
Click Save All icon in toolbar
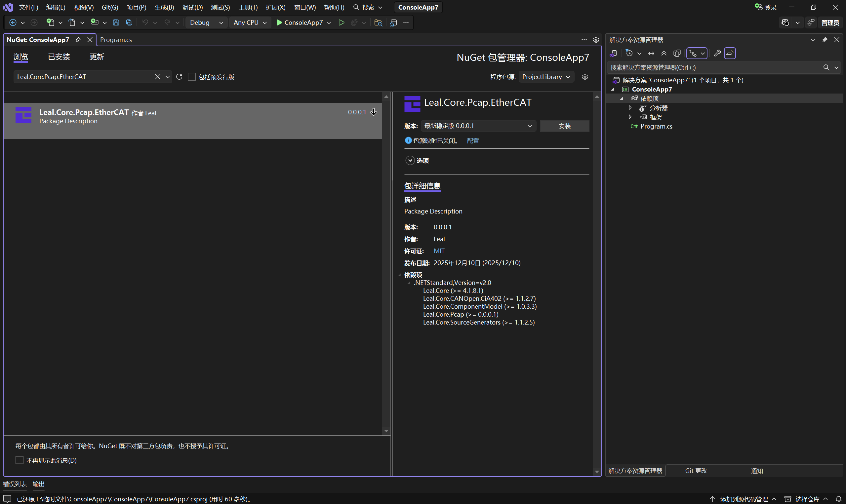[x=129, y=22]
